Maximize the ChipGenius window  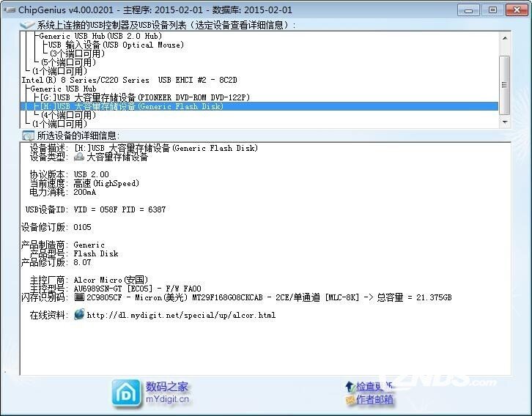click(x=492, y=10)
